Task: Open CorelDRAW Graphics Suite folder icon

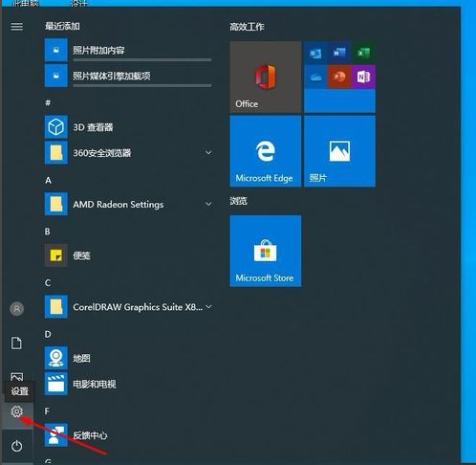Action: coord(56,307)
